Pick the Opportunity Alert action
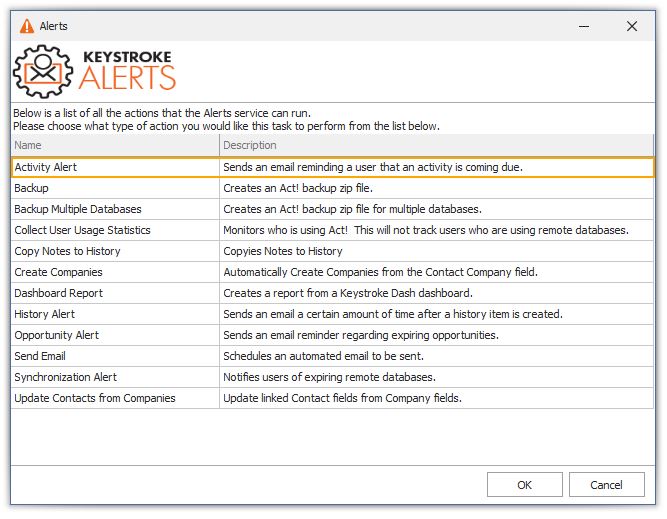Viewport: 667px width, 519px height. (332, 335)
